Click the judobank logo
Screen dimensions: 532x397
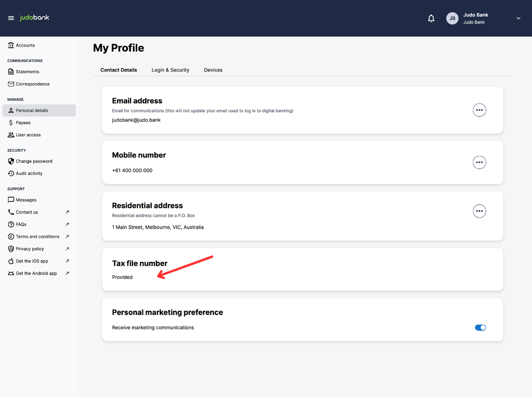point(35,18)
